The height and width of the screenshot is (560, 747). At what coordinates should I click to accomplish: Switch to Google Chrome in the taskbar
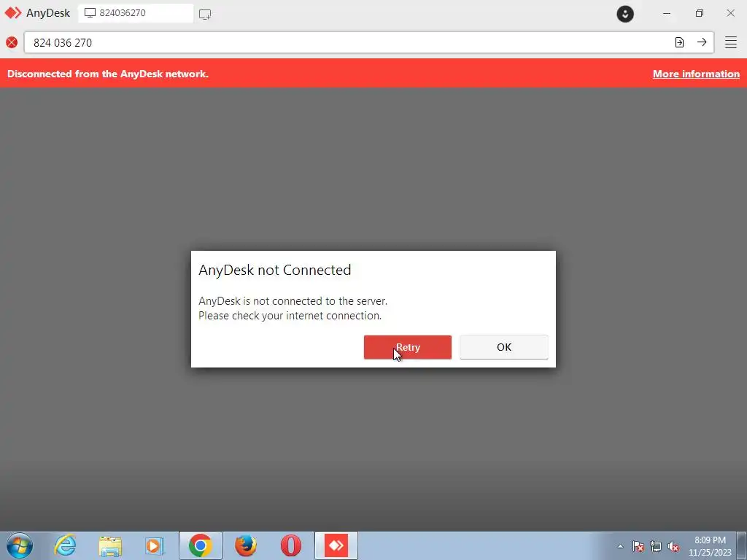click(200, 545)
